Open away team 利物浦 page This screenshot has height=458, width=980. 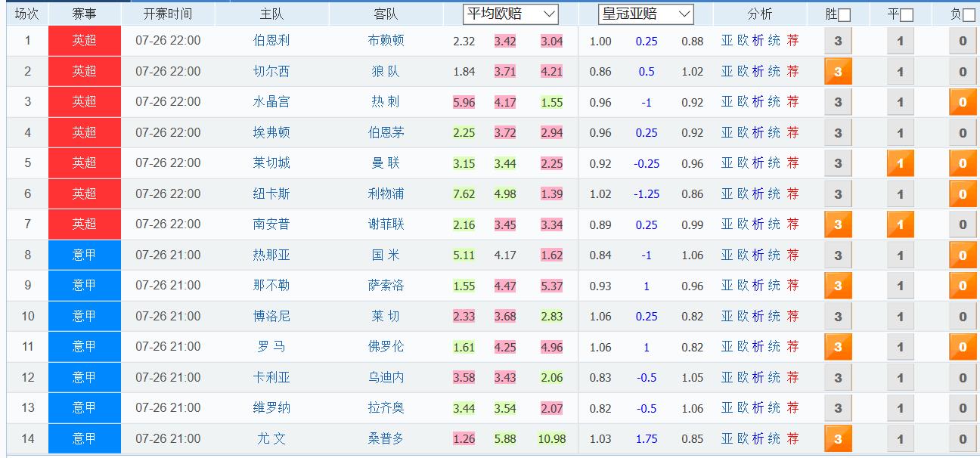click(386, 193)
